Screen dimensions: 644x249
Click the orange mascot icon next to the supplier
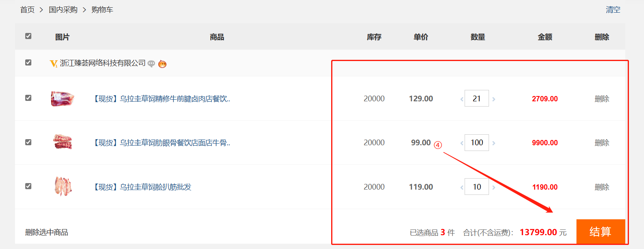point(162,64)
